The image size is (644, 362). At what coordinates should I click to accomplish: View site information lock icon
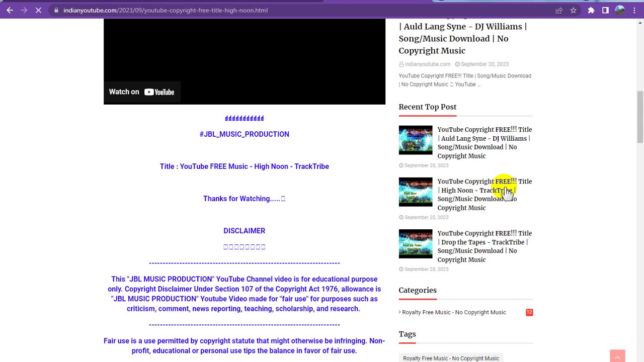[56, 10]
